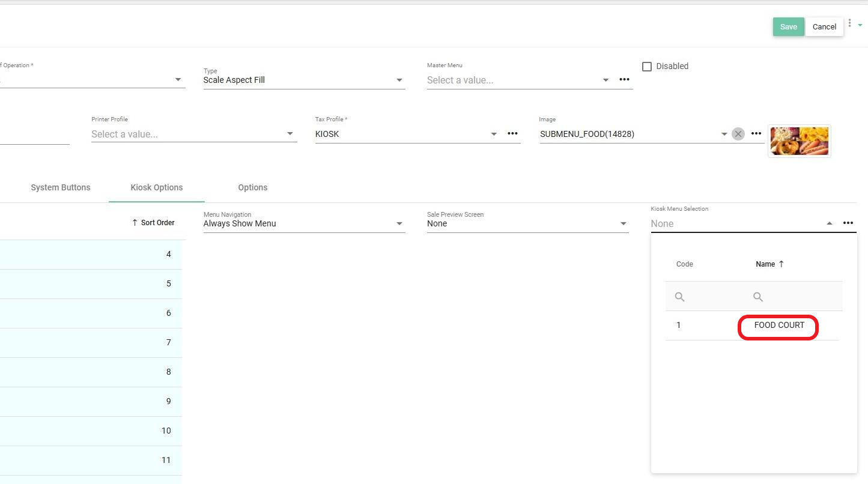
Task: Click the Name column search icon
Action: tap(758, 297)
